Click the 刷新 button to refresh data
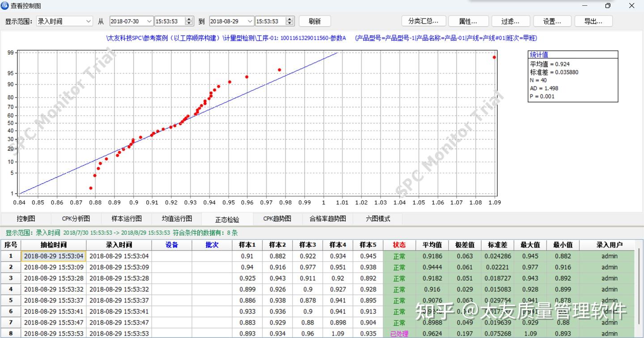644x338 pixels. [x=314, y=21]
